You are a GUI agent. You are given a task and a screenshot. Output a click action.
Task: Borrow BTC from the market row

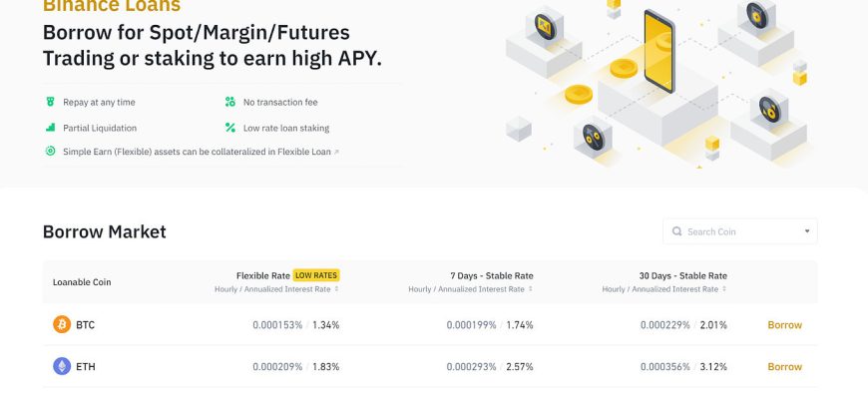[784, 325]
